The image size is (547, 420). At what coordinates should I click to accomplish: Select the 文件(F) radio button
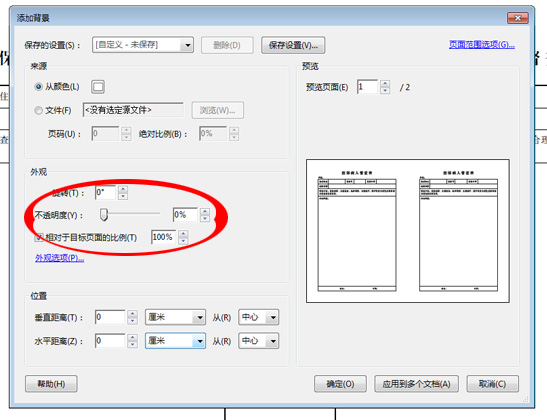click(x=38, y=111)
